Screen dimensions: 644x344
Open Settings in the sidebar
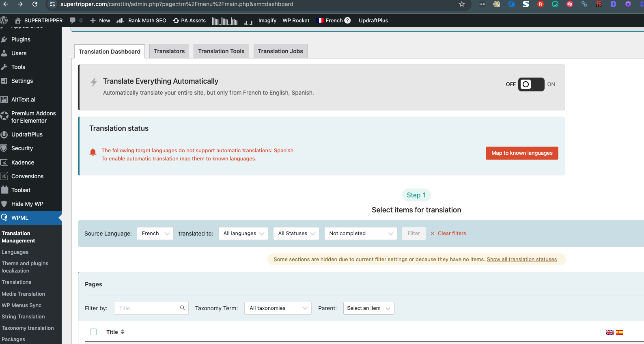(x=22, y=81)
